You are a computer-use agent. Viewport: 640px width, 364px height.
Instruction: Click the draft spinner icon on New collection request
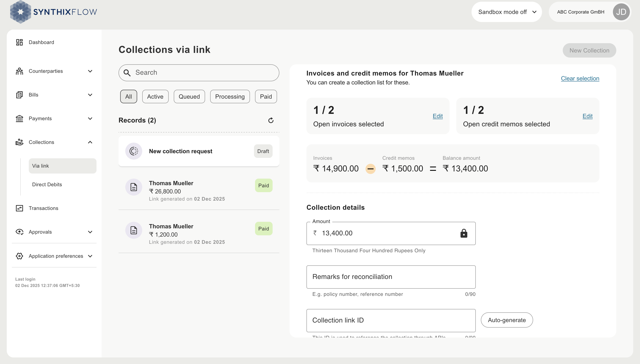[134, 151]
